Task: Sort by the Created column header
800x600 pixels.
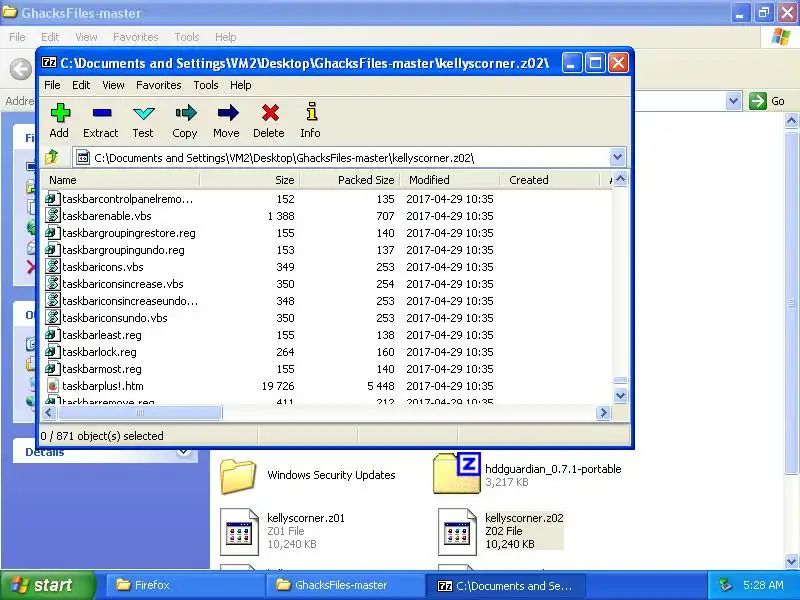Action: click(x=551, y=180)
